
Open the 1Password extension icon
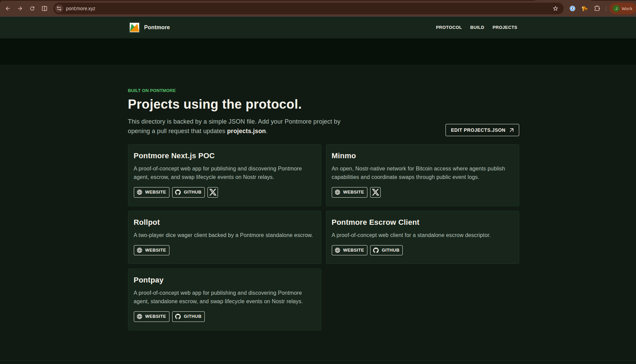click(x=573, y=8)
